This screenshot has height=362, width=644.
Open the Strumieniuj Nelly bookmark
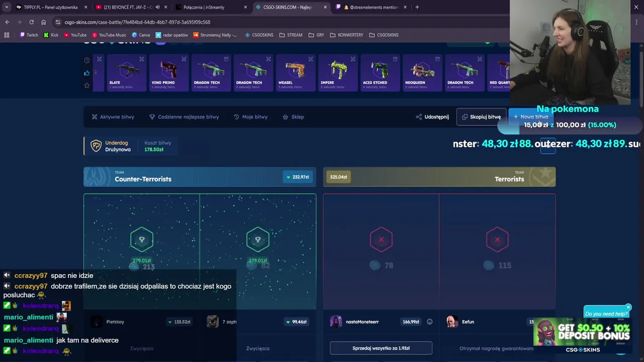pos(215,35)
